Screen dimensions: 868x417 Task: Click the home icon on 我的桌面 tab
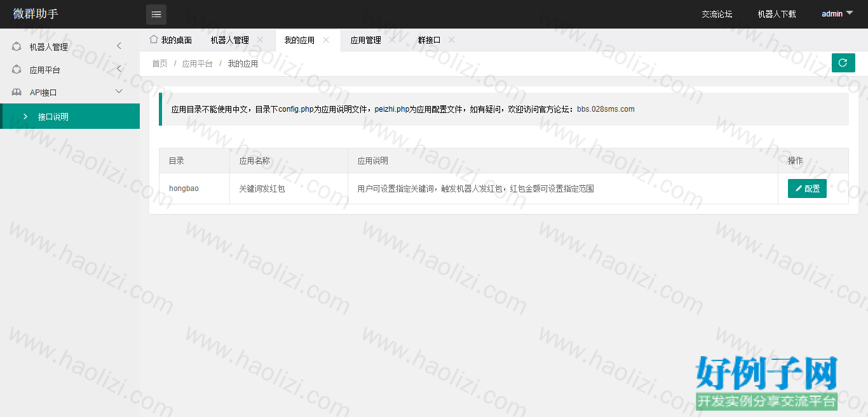click(153, 39)
